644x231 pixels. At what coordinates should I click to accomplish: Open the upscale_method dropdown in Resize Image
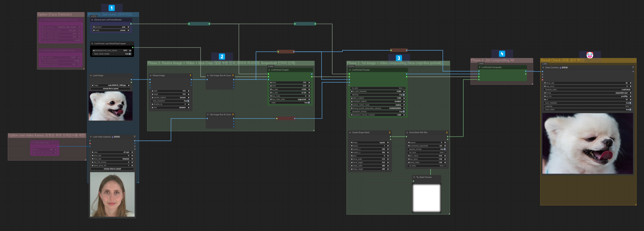point(170,98)
